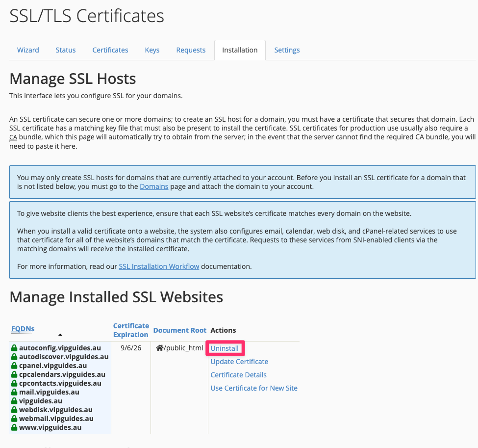Click the CA abbreviation in the description
The height and width of the screenshot is (448, 478).
coord(13,137)
